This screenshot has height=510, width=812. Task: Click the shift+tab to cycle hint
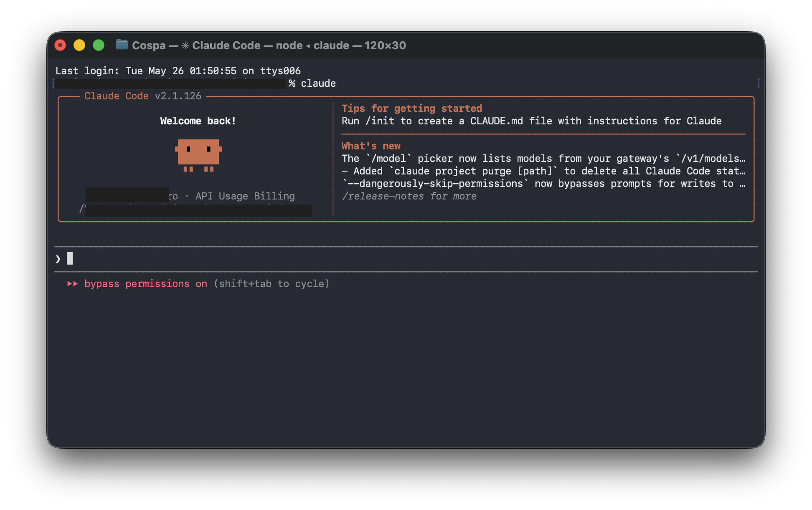pyautogui.click(x=272, y=284)
